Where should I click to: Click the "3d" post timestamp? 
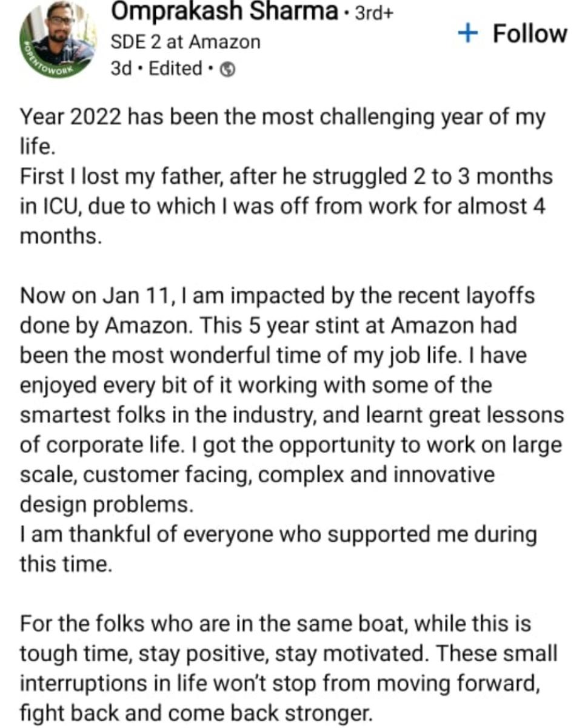click(x=121, y=69)
